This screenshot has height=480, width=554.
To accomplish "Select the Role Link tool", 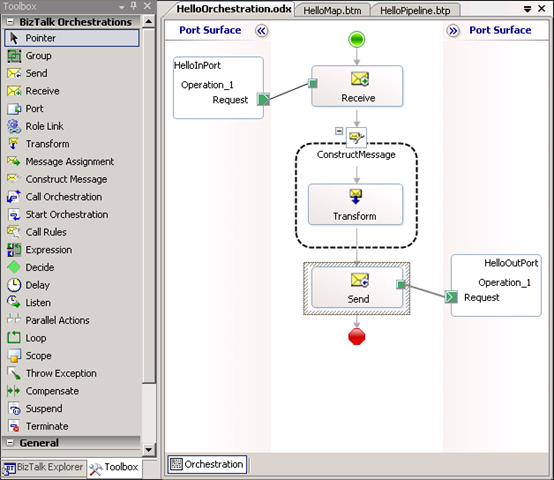I will tap(72, 126).
